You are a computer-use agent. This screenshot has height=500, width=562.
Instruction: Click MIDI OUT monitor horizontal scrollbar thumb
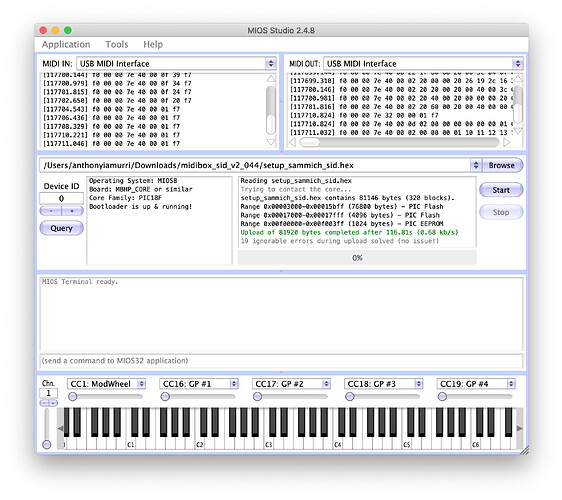coord(310,143)
